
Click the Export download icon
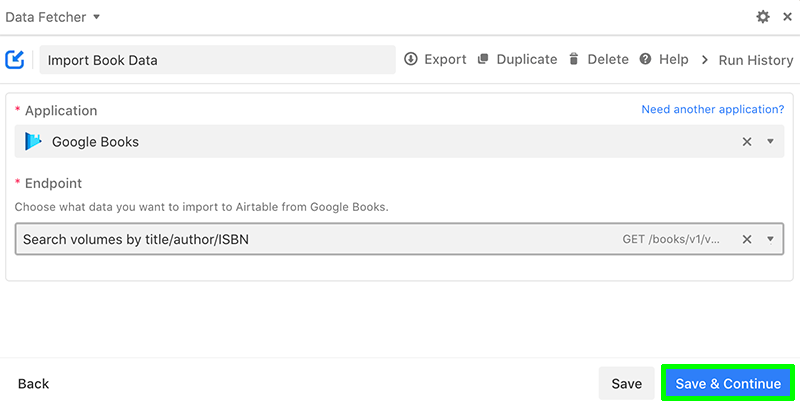(x=411, y=59)
